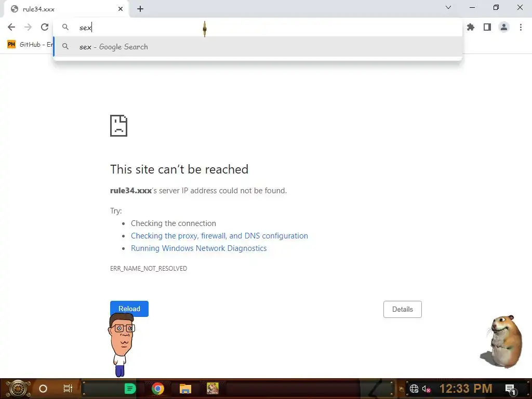Open Chrome's three-dot menu
532x399 pixels.
(521, 27)
